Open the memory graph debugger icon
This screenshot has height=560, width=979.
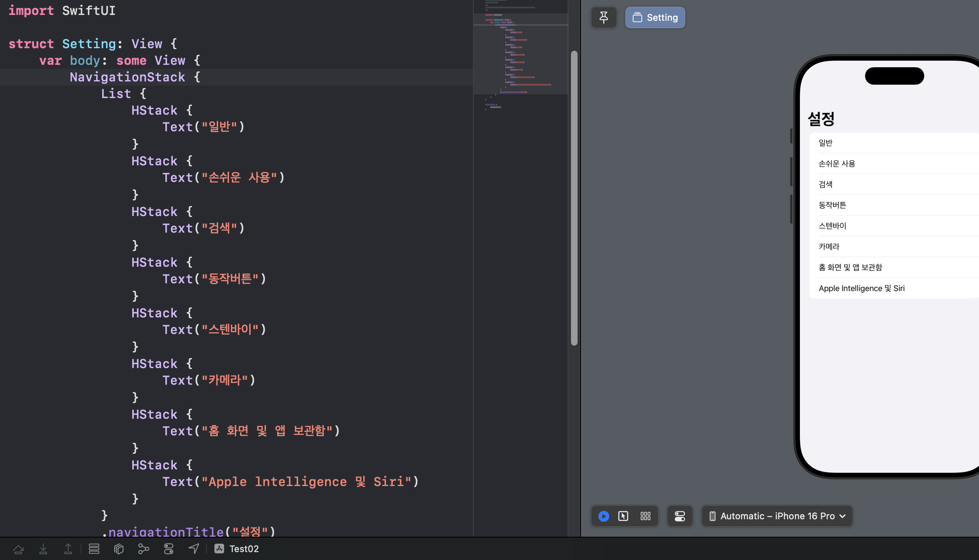[143, 549]
